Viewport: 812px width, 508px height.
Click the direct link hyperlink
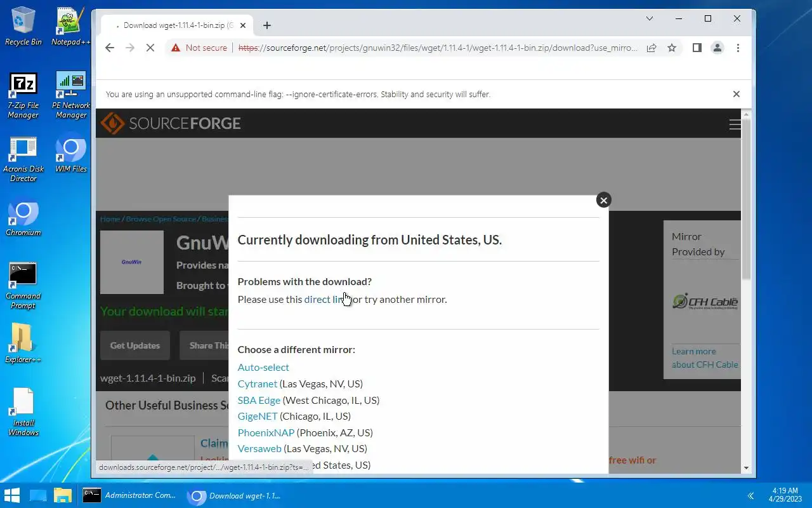(326, 299)
